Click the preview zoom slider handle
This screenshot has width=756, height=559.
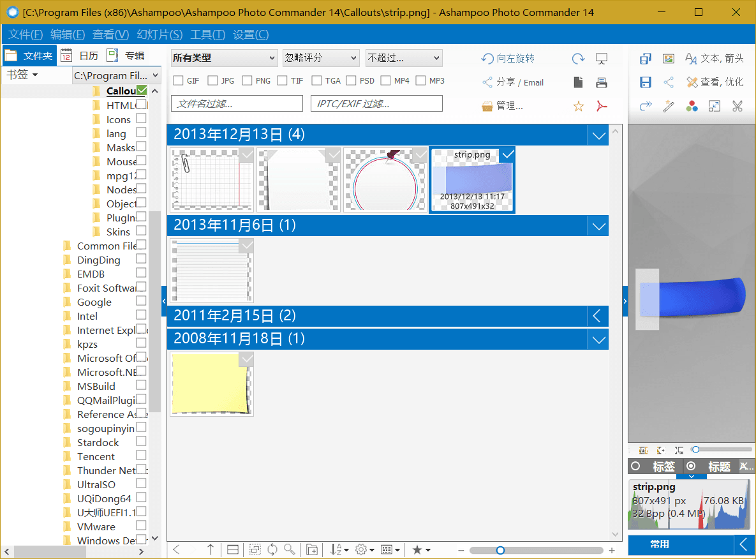[696, 449]
